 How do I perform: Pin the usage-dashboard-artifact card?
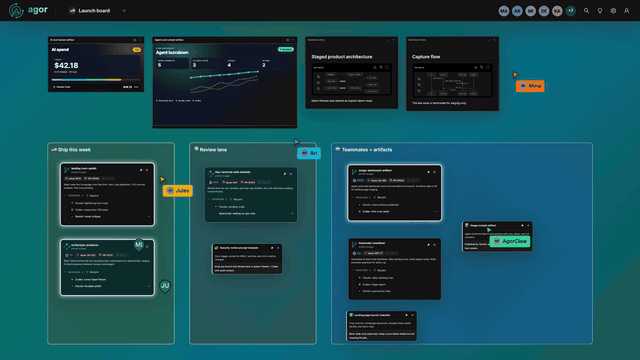(429, 172)
